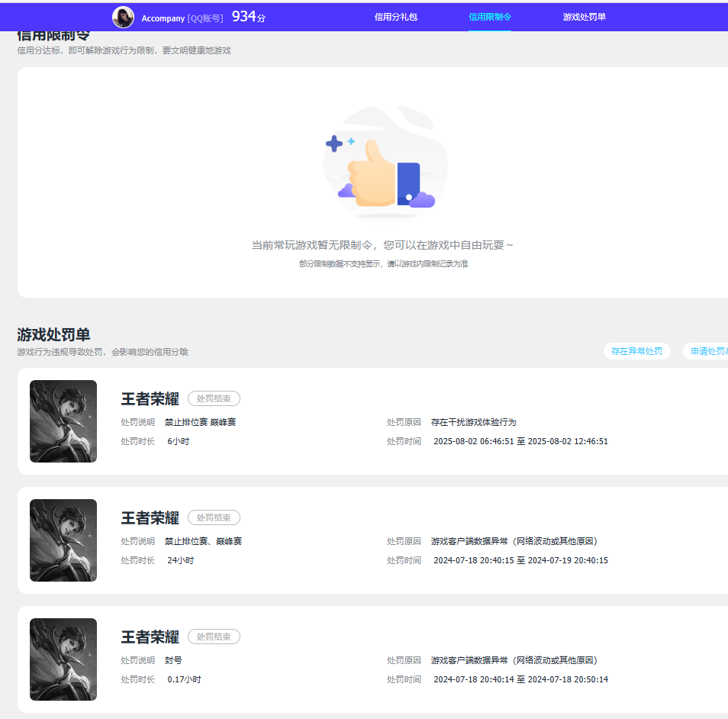
Task: Open the first 王者荣耀 game thumbnail icon
Action: point(63,421)
